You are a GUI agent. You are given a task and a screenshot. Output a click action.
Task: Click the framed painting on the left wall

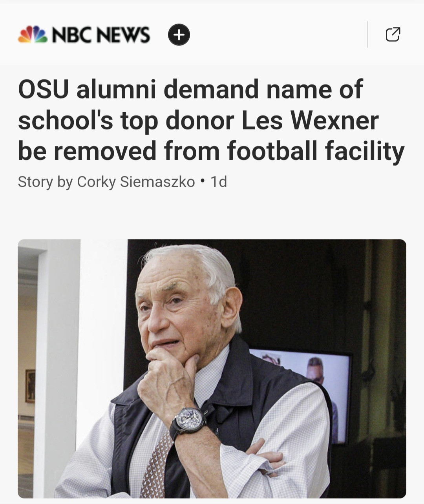[x=30, y=386]
